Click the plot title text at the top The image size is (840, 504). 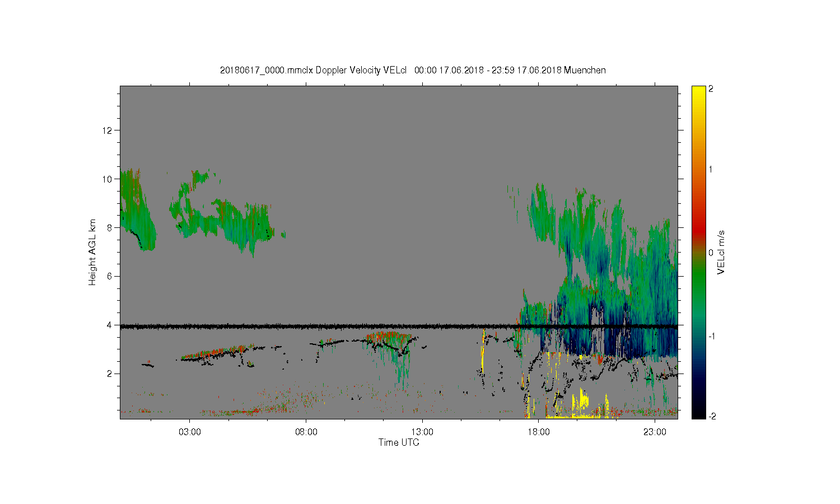(x=413, y=70)
